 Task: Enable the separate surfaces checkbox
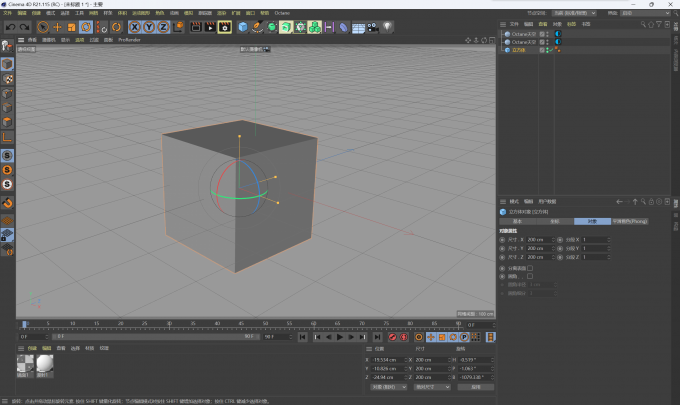click(530, 268)
